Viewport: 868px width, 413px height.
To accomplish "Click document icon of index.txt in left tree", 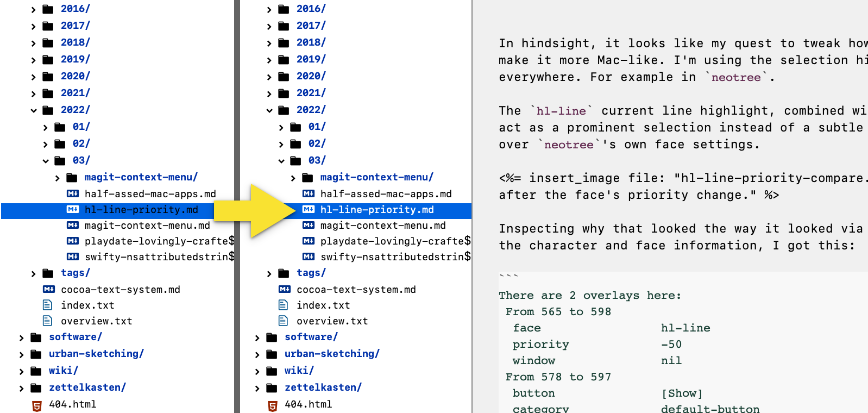I will click(48, 305).
